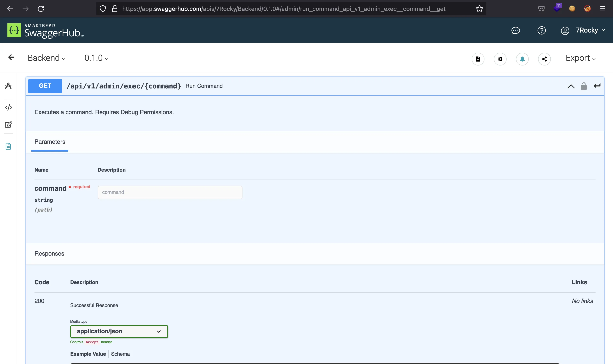Image resolution: width=613 pixels, height=364 pixels.
Task: Go forward in the browser
Action: pos(26,9)
